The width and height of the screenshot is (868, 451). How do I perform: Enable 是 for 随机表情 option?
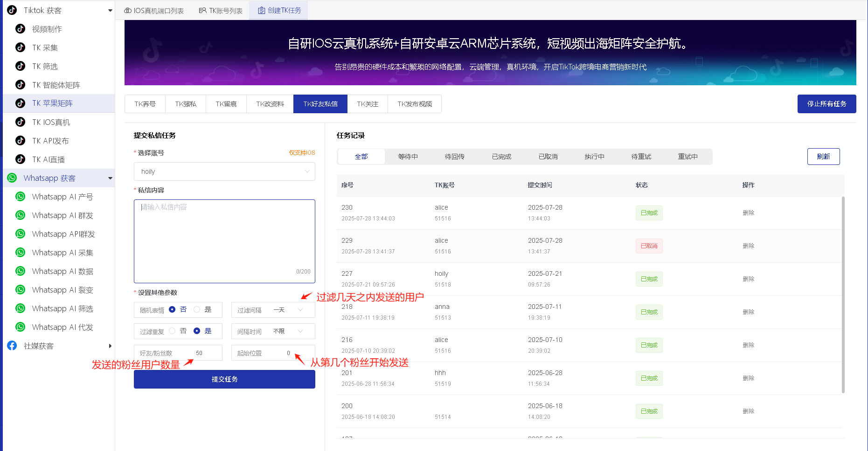(x=197, y=309)
